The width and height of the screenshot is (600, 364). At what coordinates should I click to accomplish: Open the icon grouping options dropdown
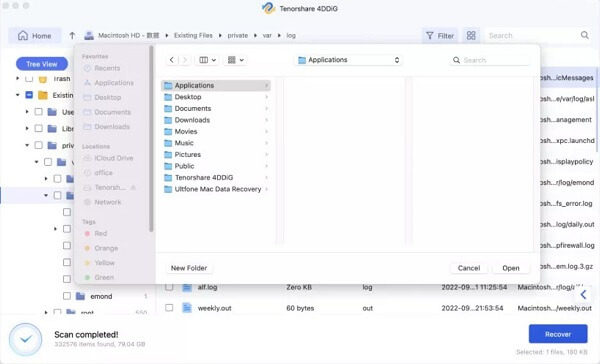[x=235, y=60]
